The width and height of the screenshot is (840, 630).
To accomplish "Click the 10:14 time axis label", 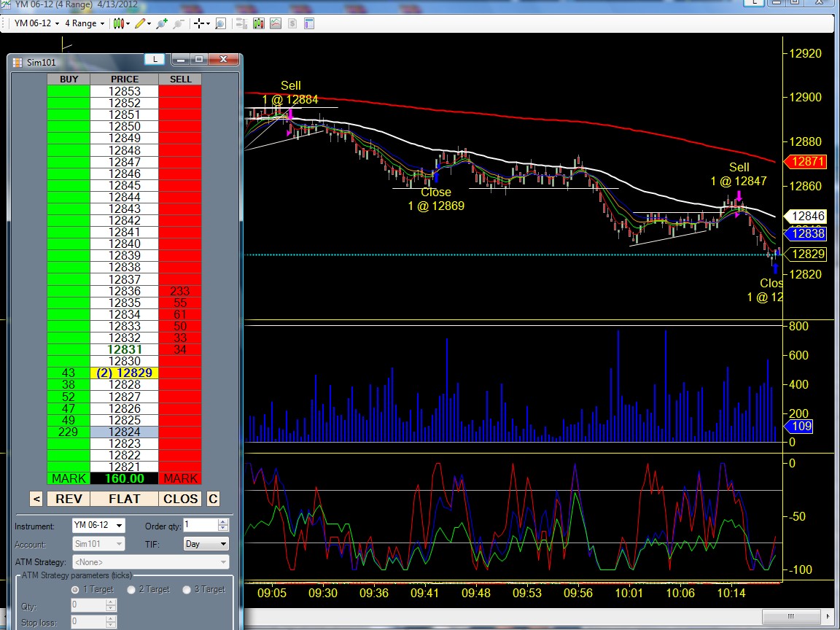I will coord(732,593).
